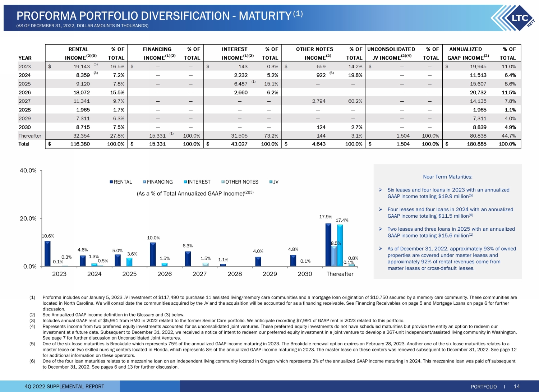Click the INTEREST legend marker
The width and height of the screenshot is (539, 392).
185,182
